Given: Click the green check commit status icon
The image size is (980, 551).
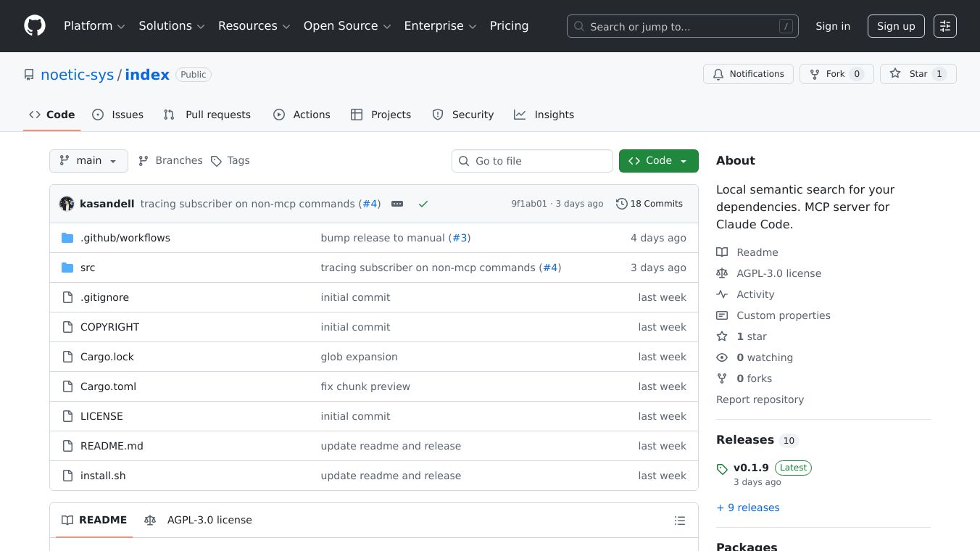Looking at the screenshot, I should pyautogui.click(x=423, y=204).
